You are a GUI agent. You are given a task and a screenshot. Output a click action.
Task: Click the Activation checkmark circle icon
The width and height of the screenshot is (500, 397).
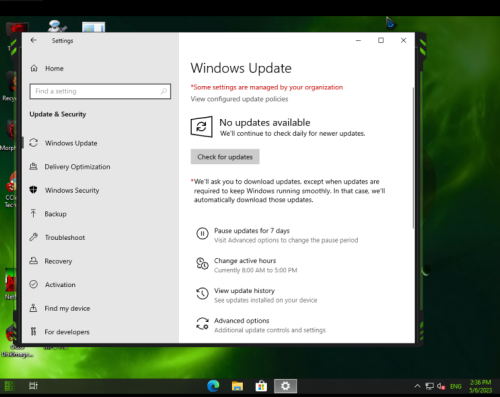pyautogui.click(x=33, y=284)
